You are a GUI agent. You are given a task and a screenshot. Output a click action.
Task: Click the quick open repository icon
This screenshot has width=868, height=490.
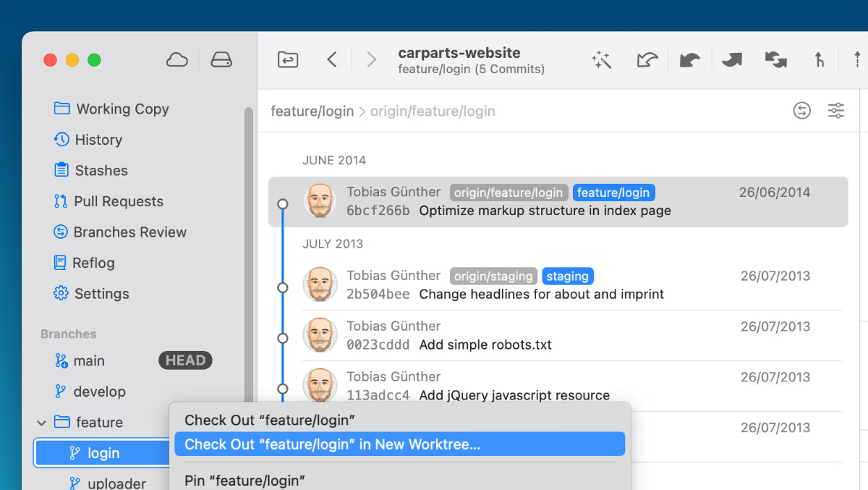point(288,60)
